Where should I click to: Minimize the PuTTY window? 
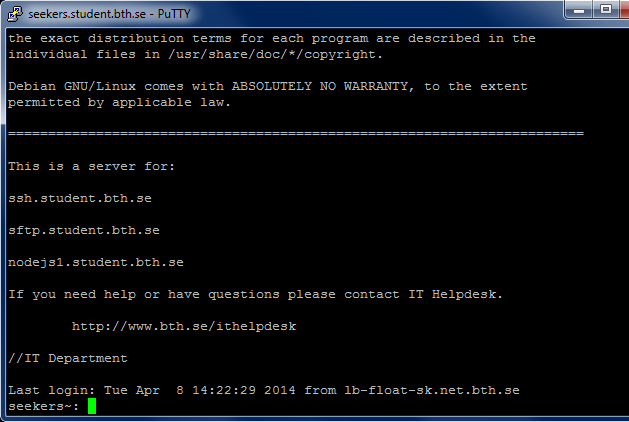[x=578, y=10]
